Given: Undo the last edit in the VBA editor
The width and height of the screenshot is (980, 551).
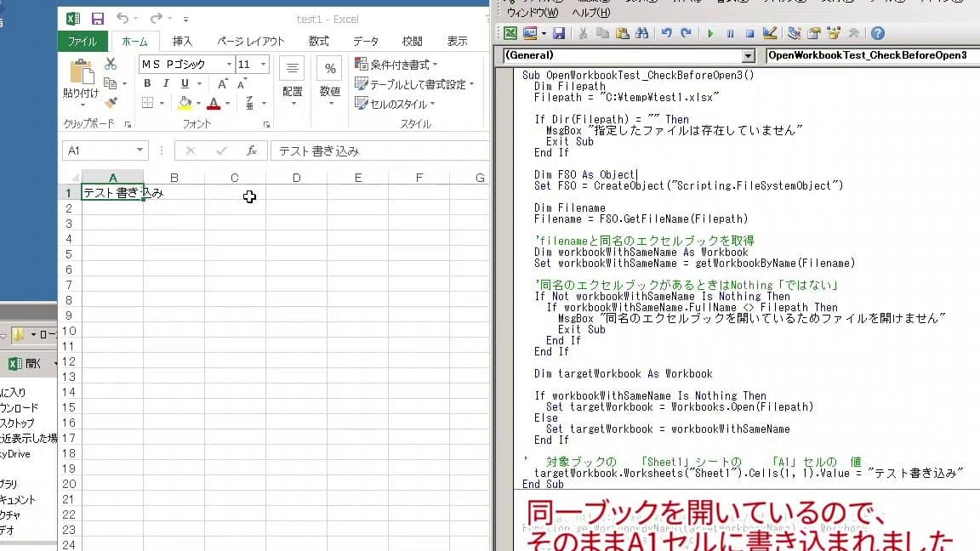Looking at the screenshot, I should coord(666,34).
